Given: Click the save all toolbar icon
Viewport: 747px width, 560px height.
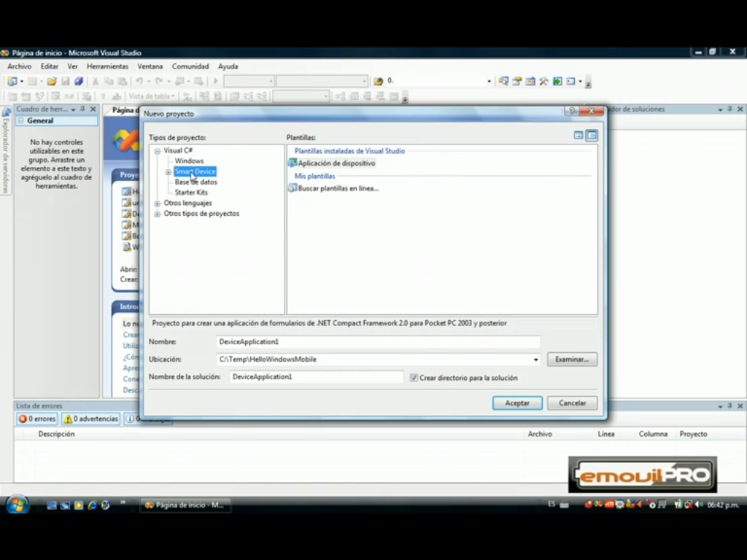Looking at the screenshot, I should [x=78, y=81].
